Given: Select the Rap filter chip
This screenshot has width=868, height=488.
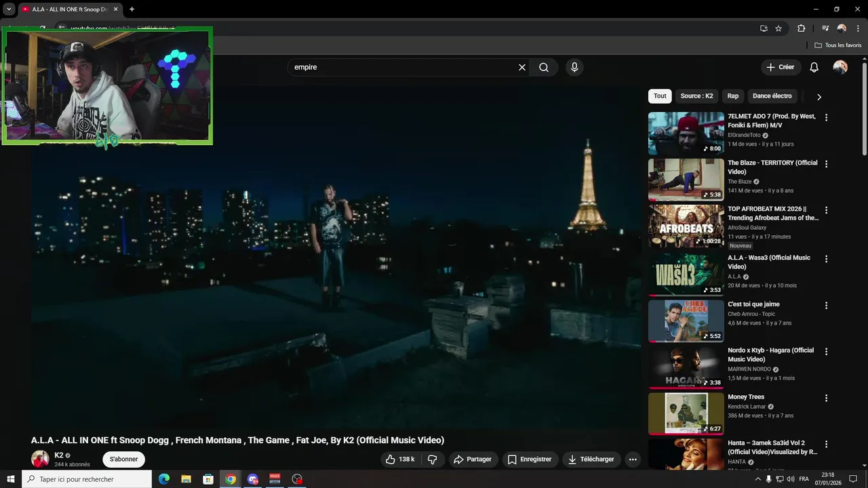Looking at the screenshot, I should tap(733, 96).
